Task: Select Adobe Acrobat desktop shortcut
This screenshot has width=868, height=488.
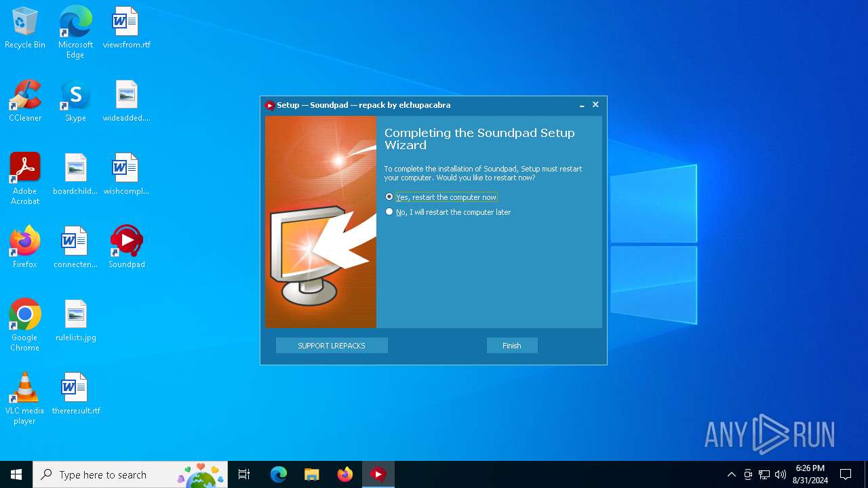Action: click(x=25, y=179)
